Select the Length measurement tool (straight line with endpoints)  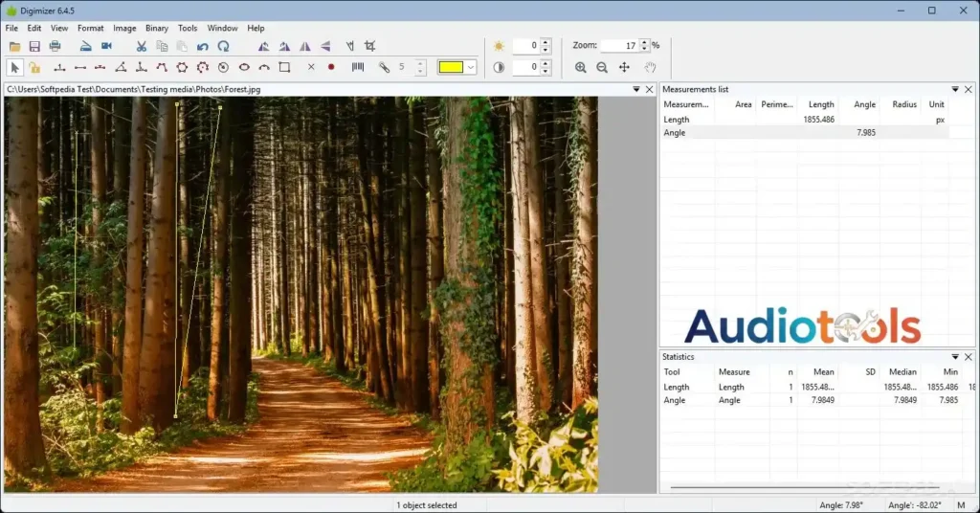click(x=80, y=67)
